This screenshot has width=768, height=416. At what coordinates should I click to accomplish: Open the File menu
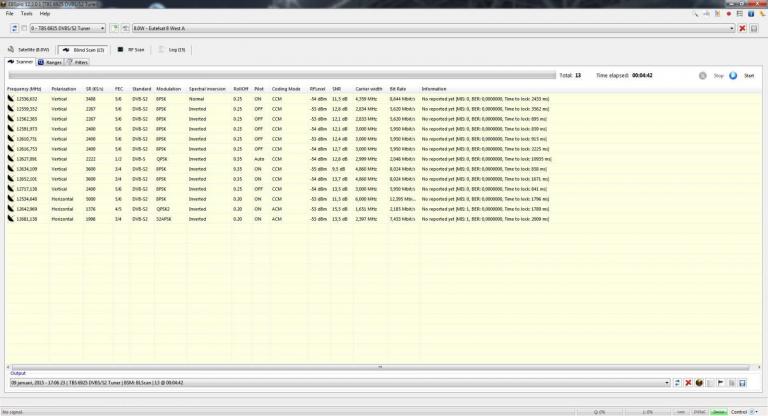click(9, 13)
